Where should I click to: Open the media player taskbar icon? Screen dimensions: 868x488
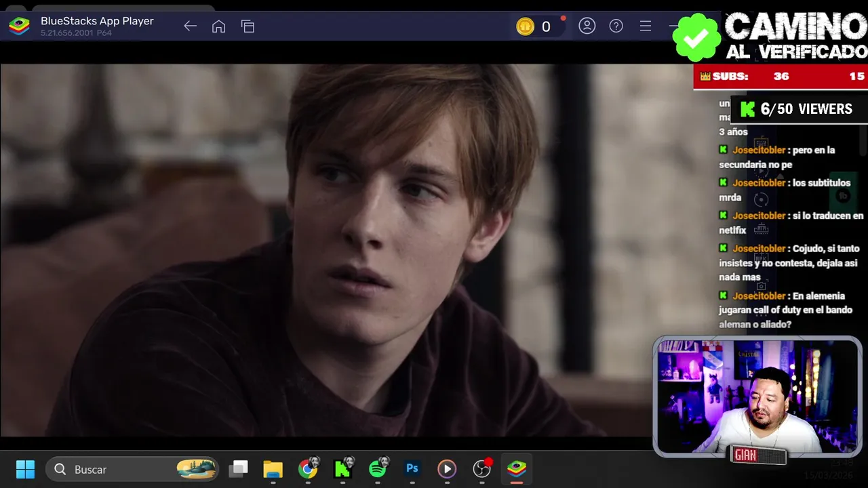pos(447,469)
